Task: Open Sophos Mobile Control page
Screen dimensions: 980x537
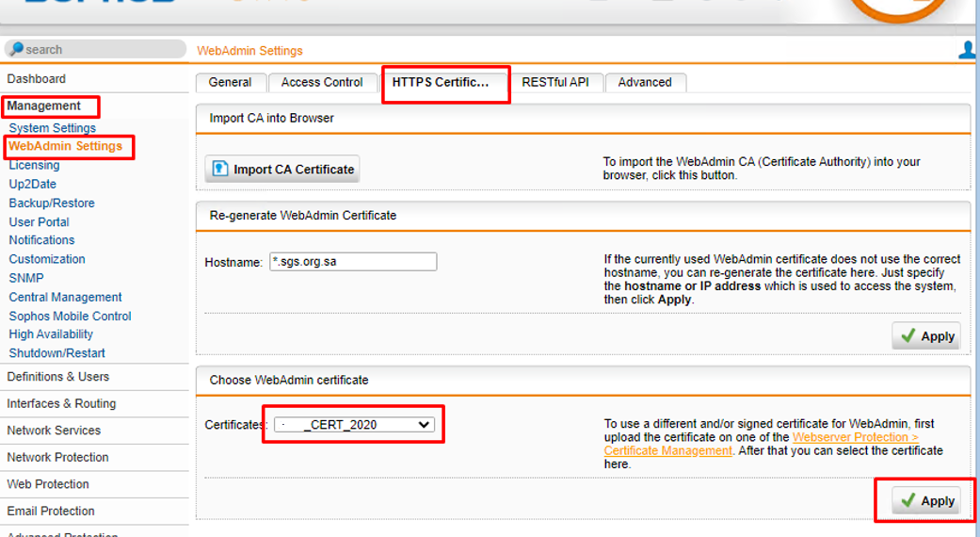Action: (x=70, y=317)
